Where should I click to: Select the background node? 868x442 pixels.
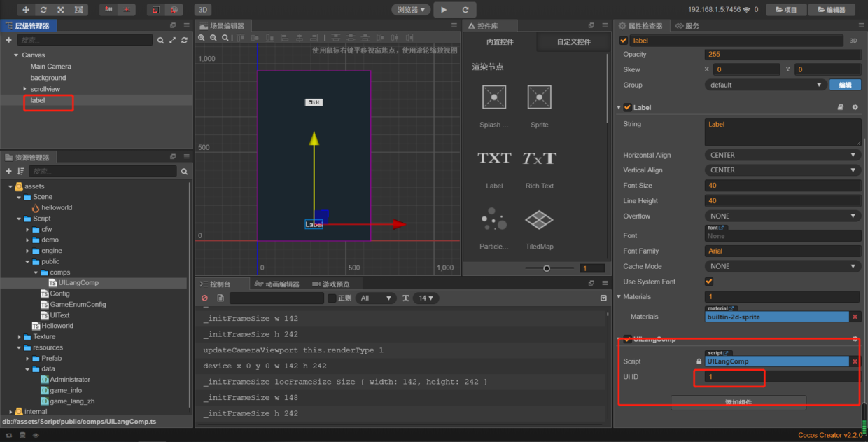pos(48,78)
